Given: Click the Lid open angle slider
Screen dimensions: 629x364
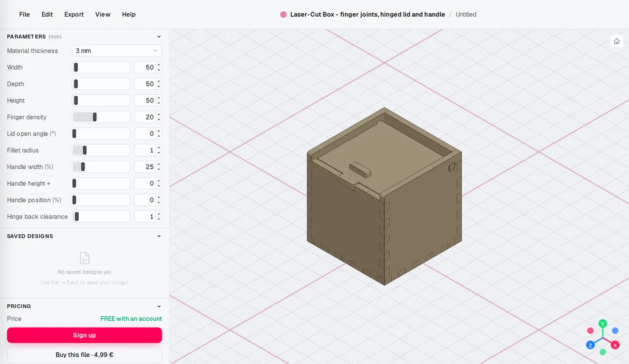Looking at the screenshot, I should pyautogui.click(x=101, y=134).
